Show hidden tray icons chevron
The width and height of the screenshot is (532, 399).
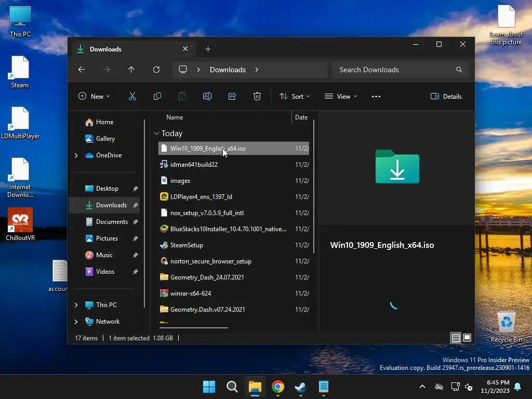tap(422, 387)
